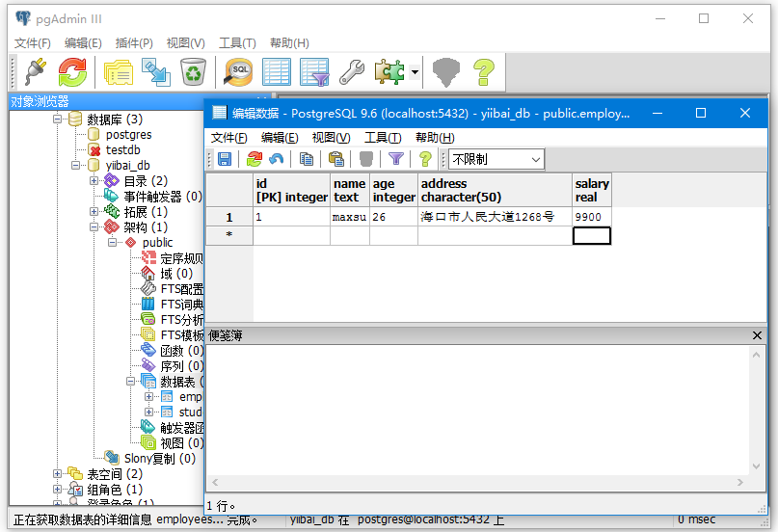
Task: Open the 工具(T) menu in data editor
Action: (x=382, y=138)
